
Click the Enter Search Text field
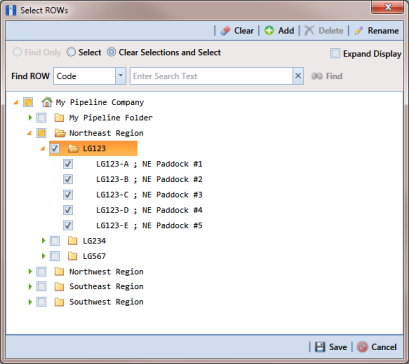(211, 76)
